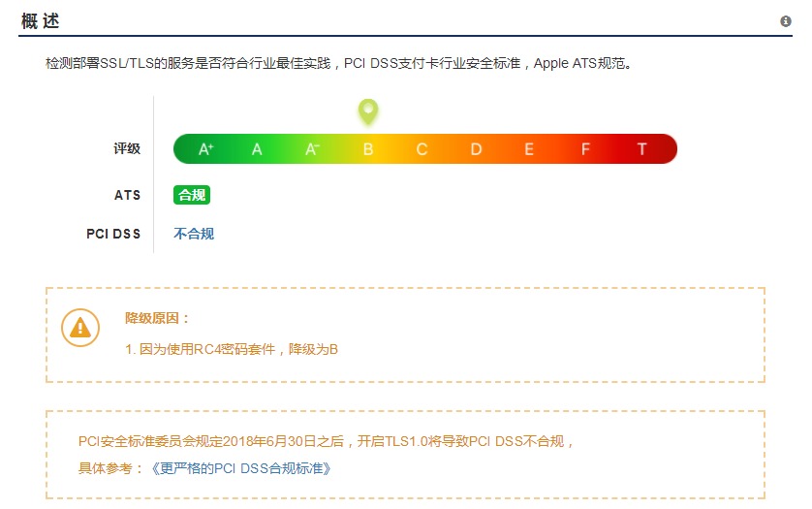Select grade B on the rating bar
Viewport: 812px width, 509px height.
pos(368,149)
